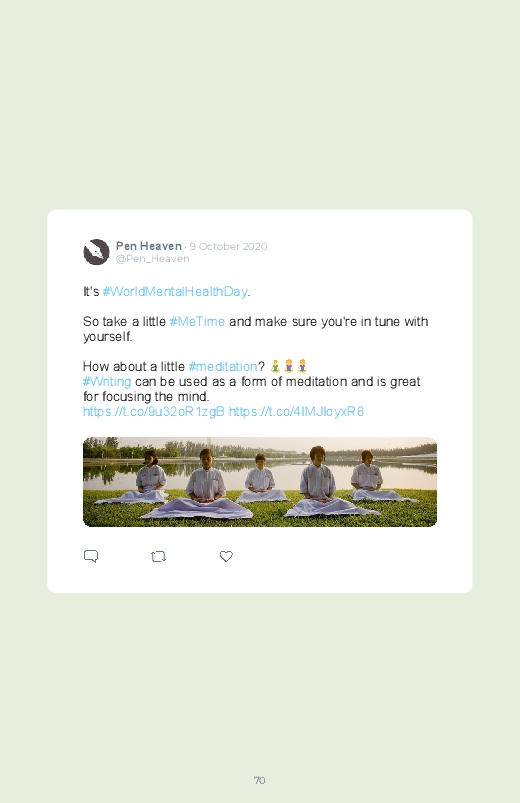Open the t.co/4IMJloyxR8 link

coord(296,412)
